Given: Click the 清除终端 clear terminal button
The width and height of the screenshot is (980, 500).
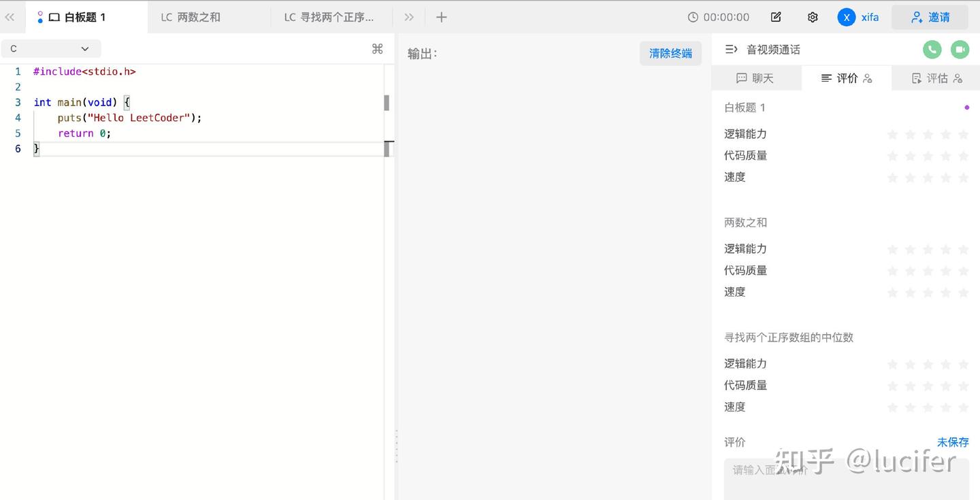Looking at the screenshot, I should click(670, 53).
